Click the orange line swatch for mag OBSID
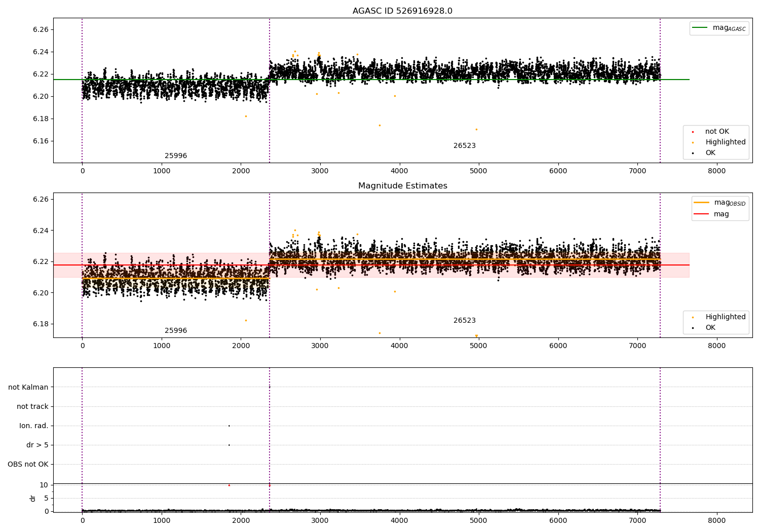This screenshot has height=532, width=760. (x=702, y=203)
